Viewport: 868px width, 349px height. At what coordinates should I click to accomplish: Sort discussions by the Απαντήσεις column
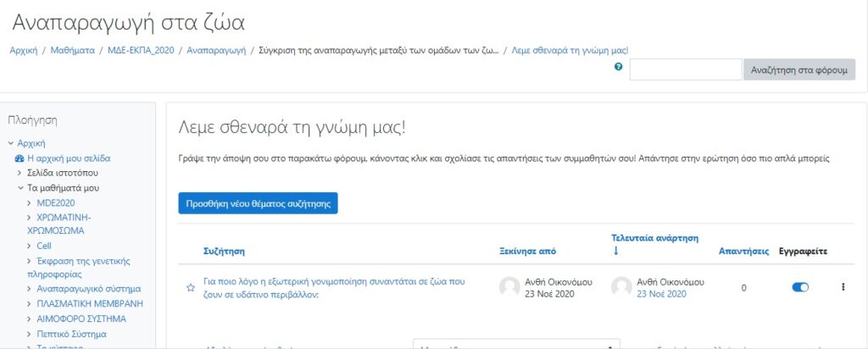[743, 252]
